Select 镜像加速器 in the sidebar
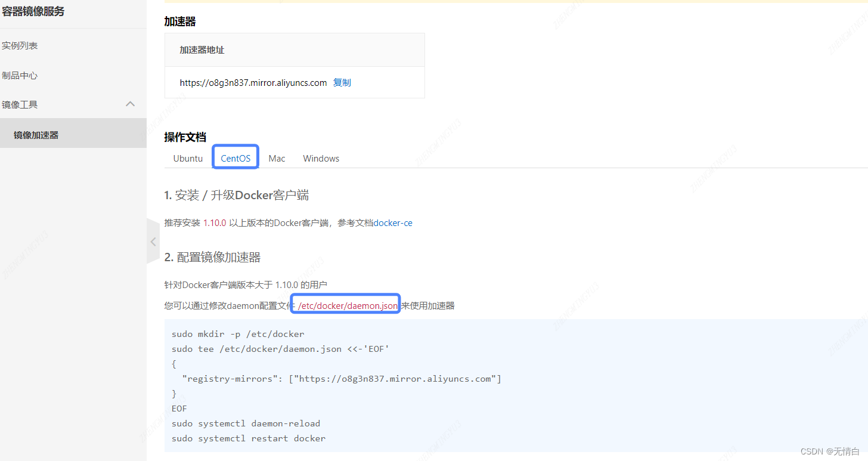This screenshot has width=868, height=461. click(x=36, y=135)
